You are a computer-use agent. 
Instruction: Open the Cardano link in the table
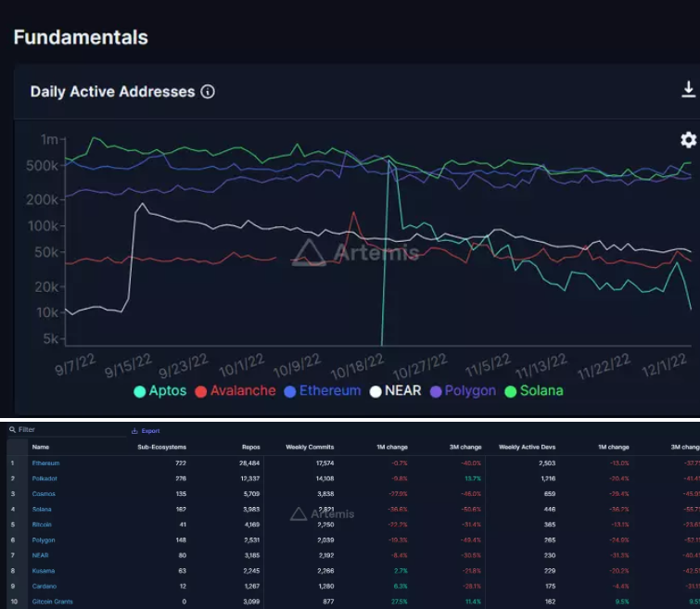click(x=45, y=586)
